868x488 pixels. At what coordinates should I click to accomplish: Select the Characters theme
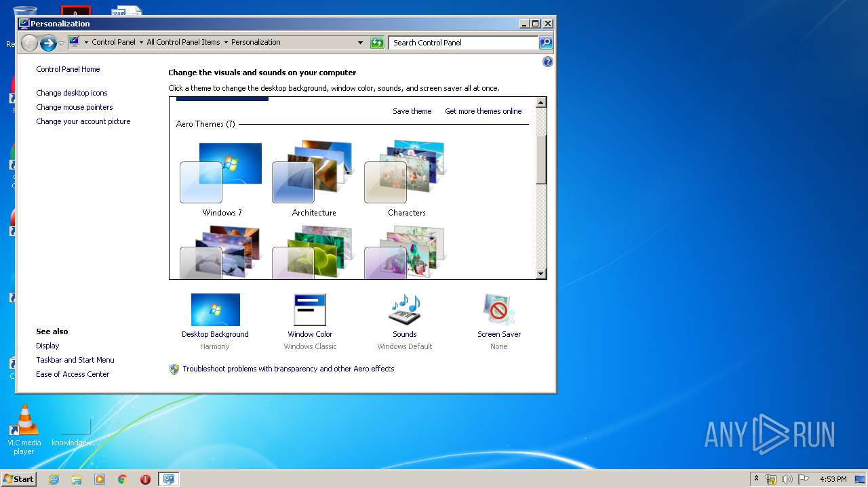point(406,180)
